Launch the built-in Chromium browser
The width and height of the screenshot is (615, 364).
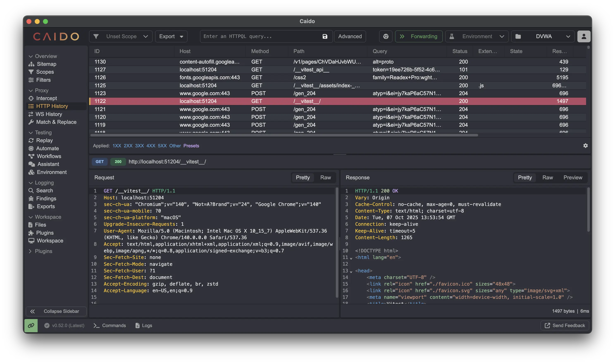pyautogui.click(x=385, y=36)
